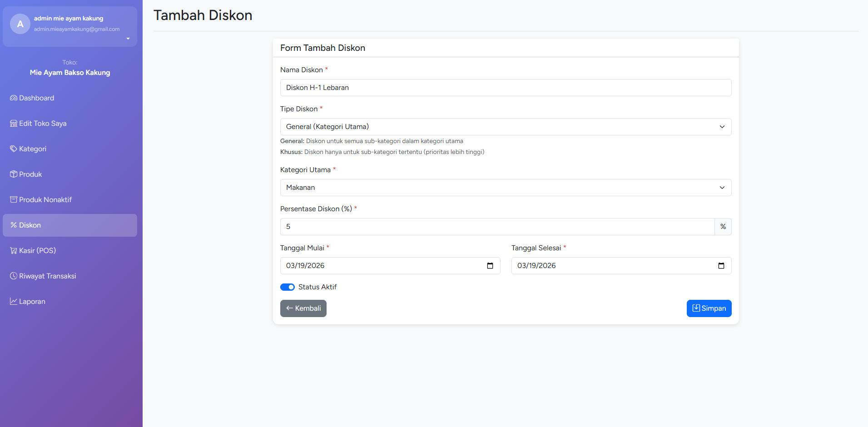868x427 pixels.
Task: Open the Laporan menu item
Action: (x=70, y=302)
